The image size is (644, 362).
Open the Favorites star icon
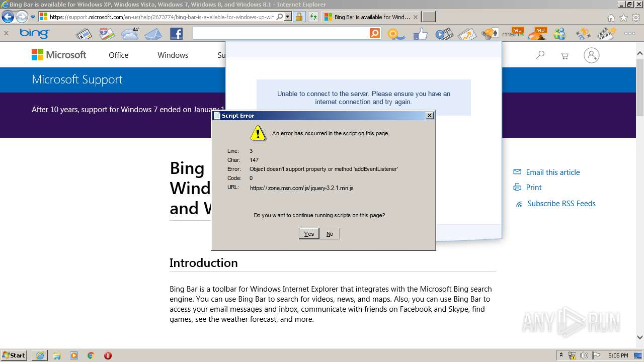pyautogui.click(x=623, y=18)
